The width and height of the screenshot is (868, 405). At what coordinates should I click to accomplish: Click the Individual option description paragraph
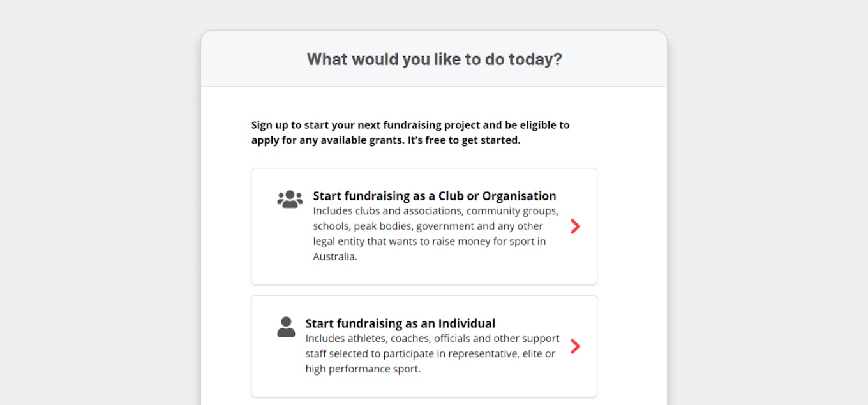(x=432, y=353)
